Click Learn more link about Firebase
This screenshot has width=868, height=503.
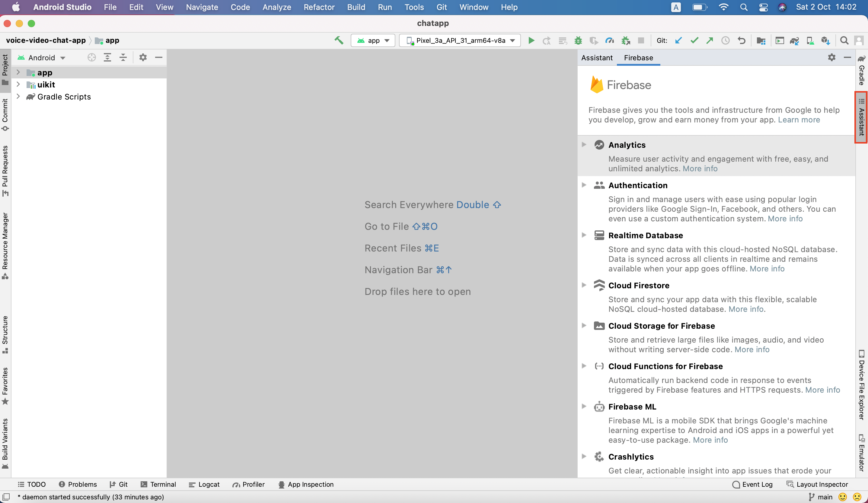click(x=799, y=120)
